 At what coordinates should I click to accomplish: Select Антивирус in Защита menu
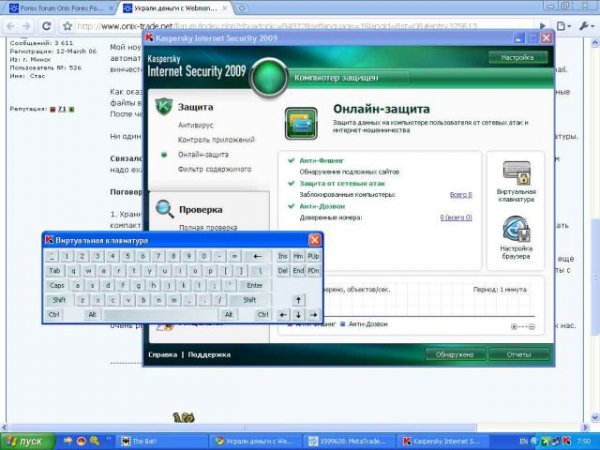196,125
